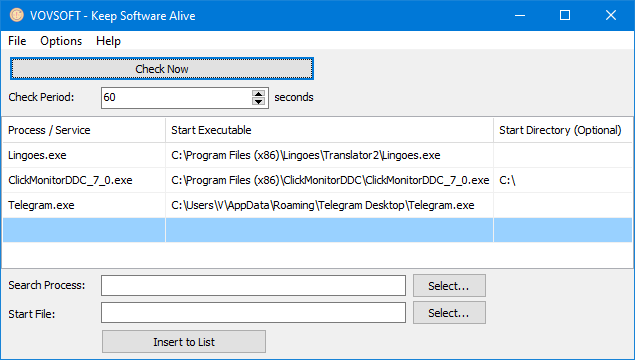Viewport: 635px width, 360px height.
Task: Select the Telegram.exe row
Action: click(x=317, y=205)
